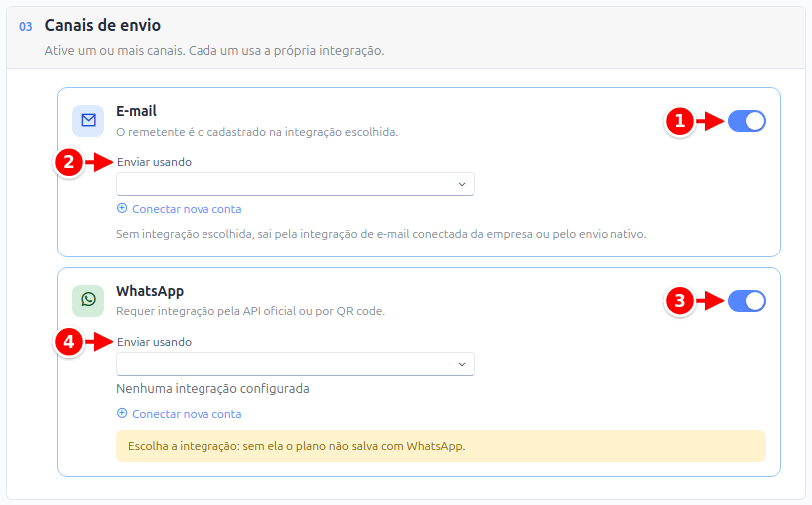Click Enviar usando label in E-mail card
Image resolution: width=812 pixels, height=505 pixels.
[154, 162]
